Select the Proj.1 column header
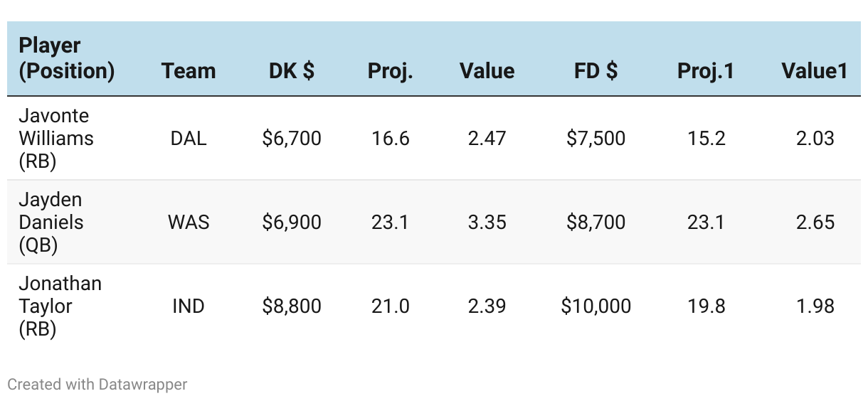Screen dimensions: 868x401 pos(706,71)
